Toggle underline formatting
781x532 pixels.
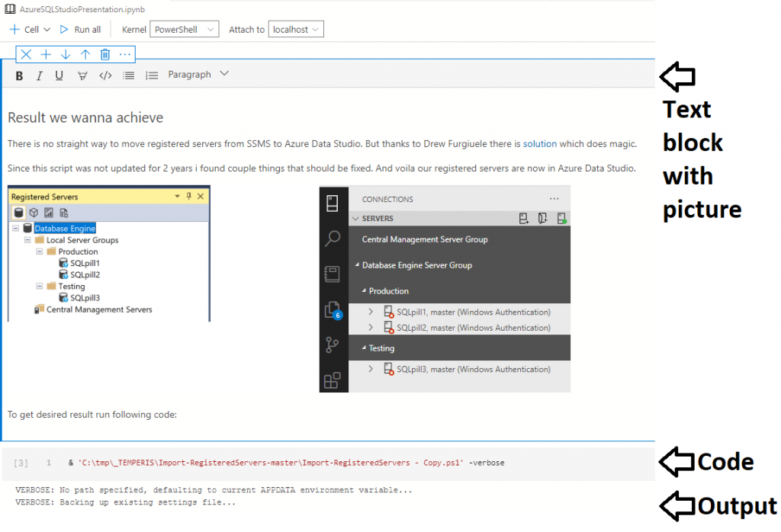point(59,75)
